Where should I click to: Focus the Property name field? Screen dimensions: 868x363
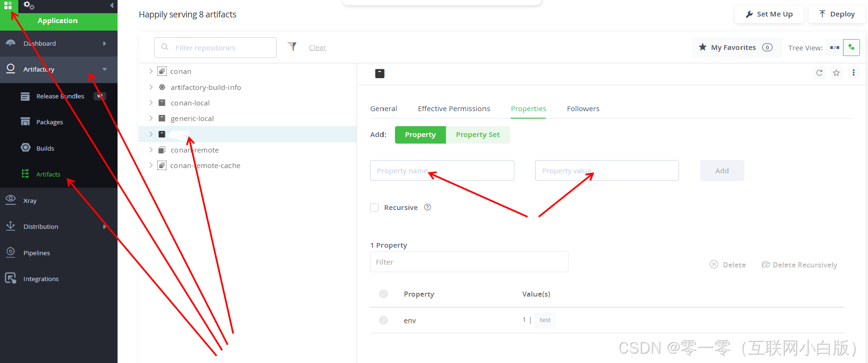pyautogui.click(x=442, y=170)
